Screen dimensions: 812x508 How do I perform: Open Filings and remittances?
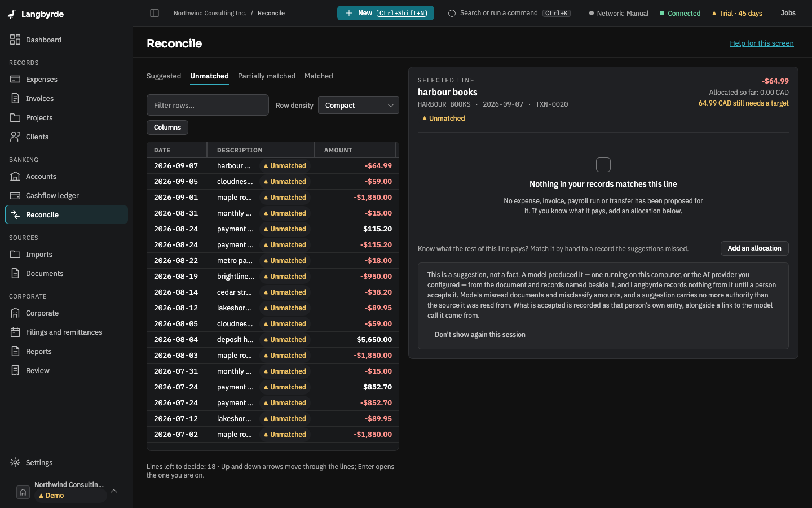point(67,332)
